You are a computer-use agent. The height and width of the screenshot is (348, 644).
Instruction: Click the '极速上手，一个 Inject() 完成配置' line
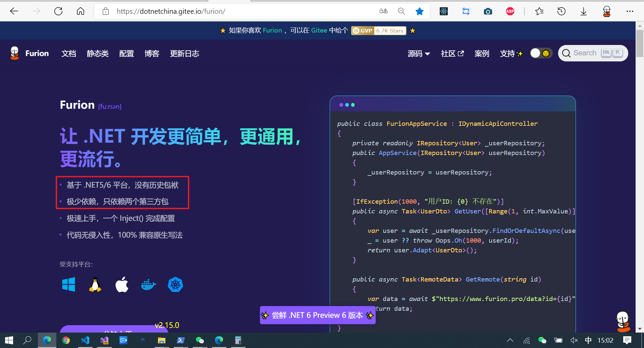pos(121,218)
